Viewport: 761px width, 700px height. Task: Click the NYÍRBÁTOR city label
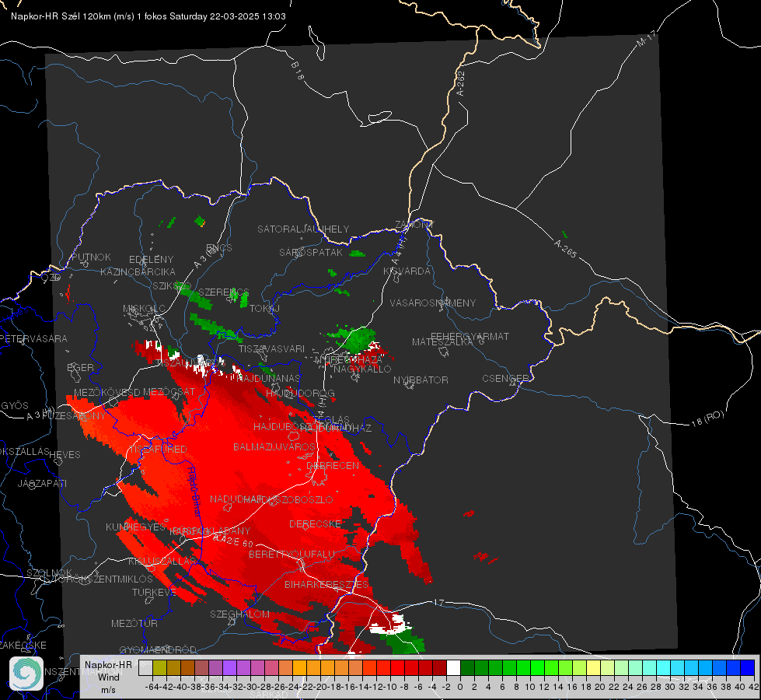421,380
